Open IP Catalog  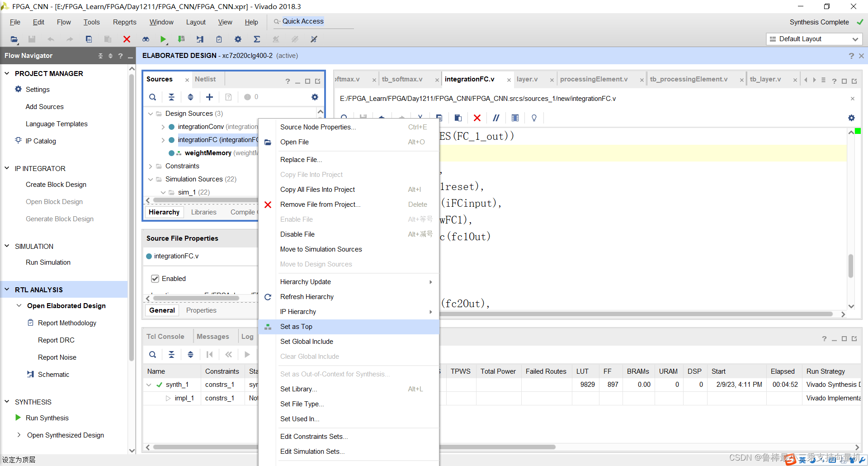pos(41,141)
